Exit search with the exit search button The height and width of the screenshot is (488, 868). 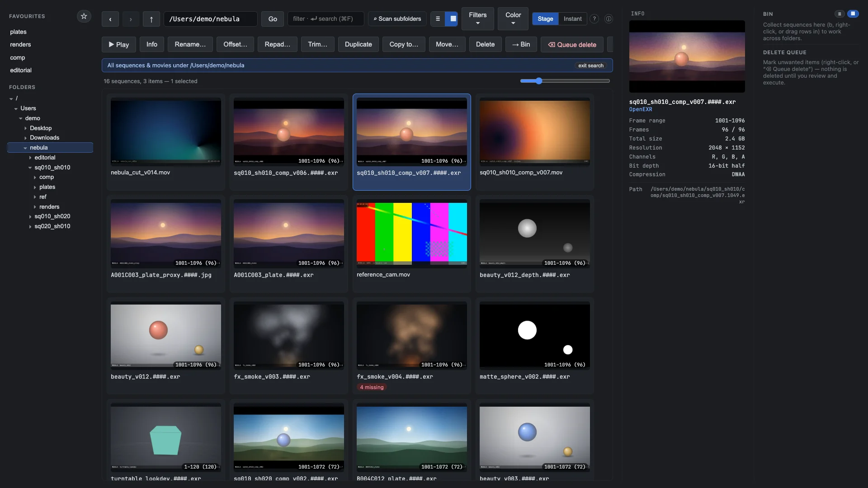[x=591, y=66]
